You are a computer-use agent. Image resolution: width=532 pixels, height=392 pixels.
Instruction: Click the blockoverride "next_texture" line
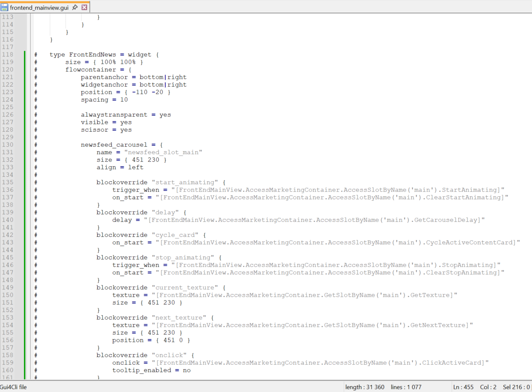[x=155, y=318]
